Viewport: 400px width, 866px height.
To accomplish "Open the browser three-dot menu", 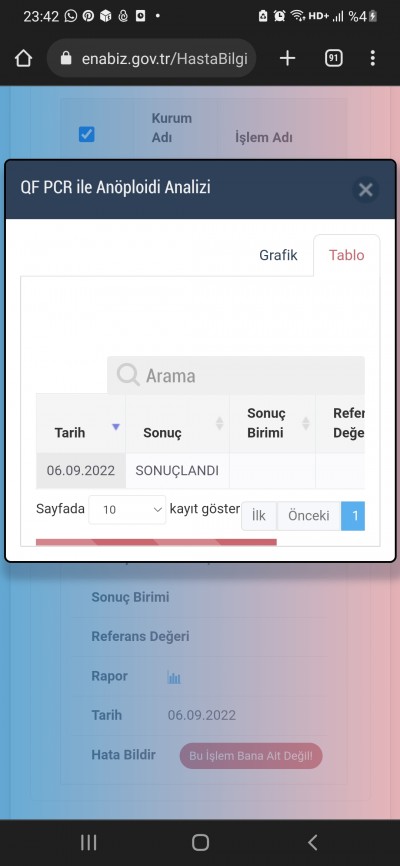I will pos(372,58).
